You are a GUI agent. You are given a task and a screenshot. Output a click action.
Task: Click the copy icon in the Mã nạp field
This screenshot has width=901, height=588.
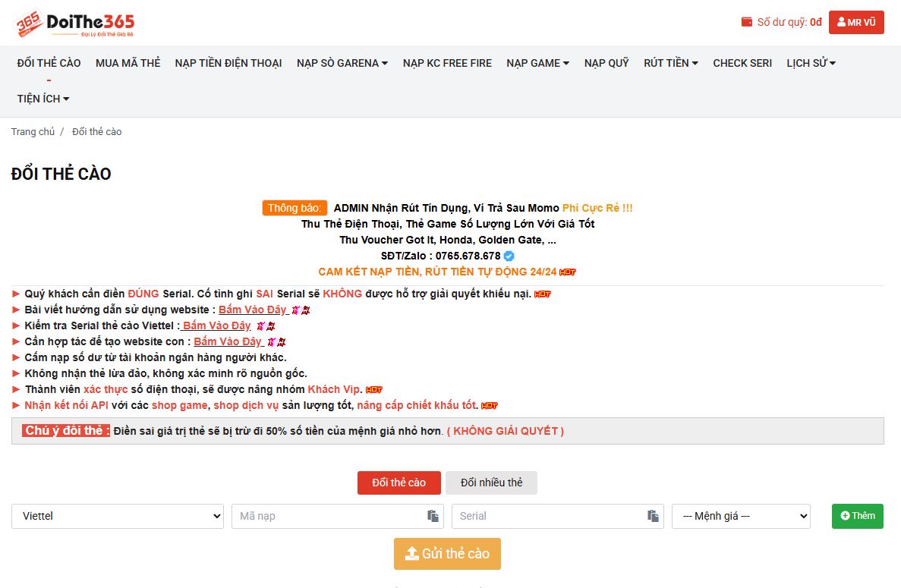[x=432, y=515]
